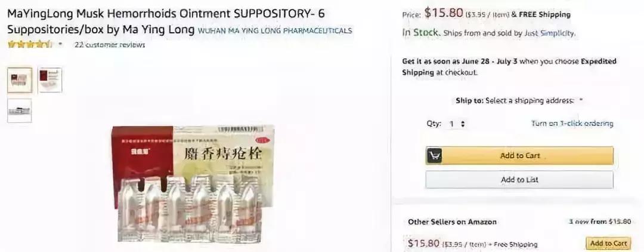644x252 pixels.
Task: Click the main product image of the suppository box
Action: [193, 184]
